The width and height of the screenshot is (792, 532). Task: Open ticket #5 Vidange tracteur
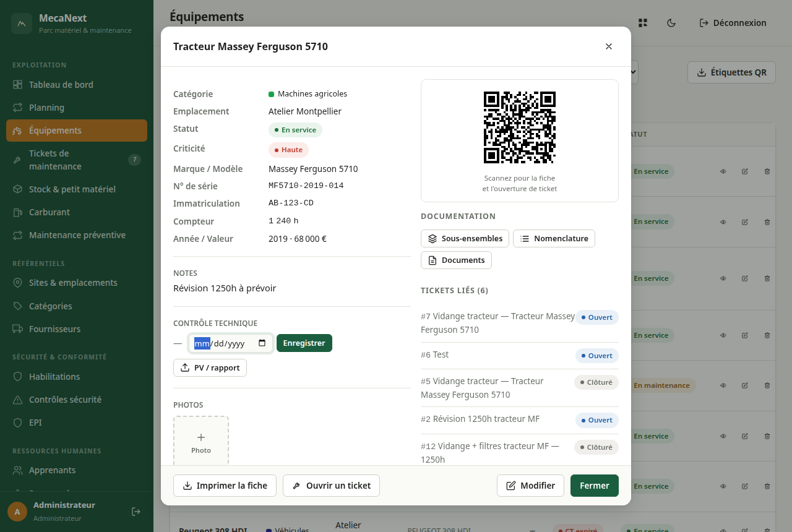[x=520, y=388]
